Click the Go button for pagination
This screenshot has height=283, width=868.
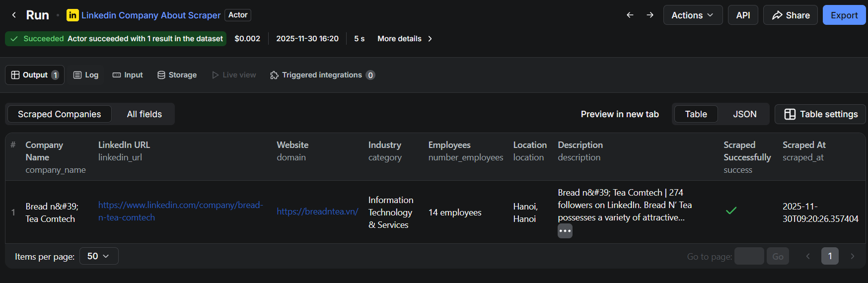tap(778, 256)
